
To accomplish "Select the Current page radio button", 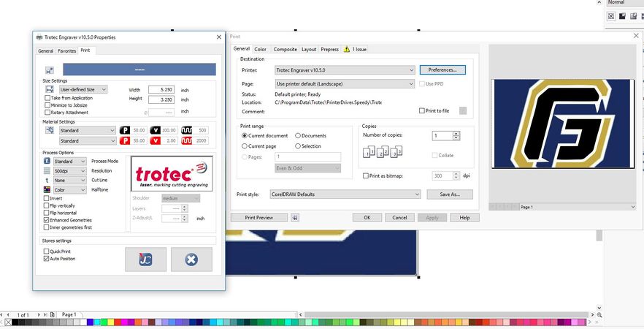I will pyautogui.click(x=245, y=146).
